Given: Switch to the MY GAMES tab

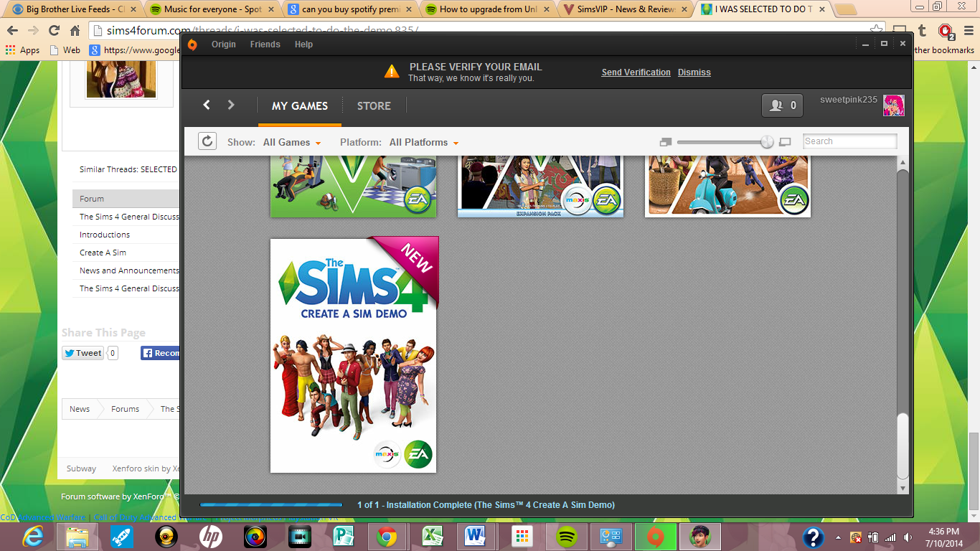Looking at the screenshot, I should 300,105.
